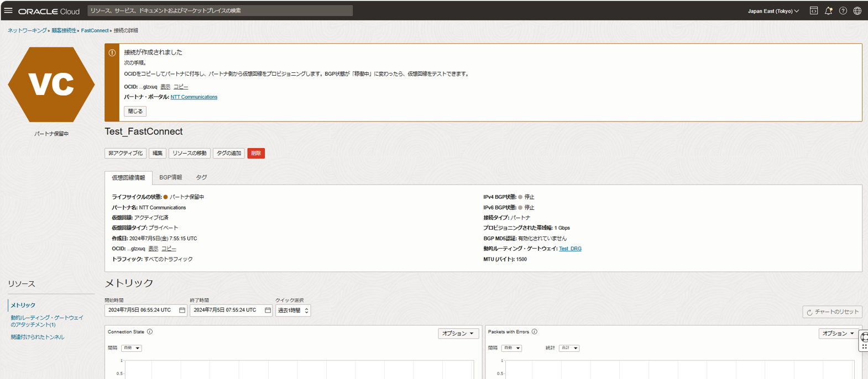Open the notifications bell
The image size is (868, 379).
(x=828, y=10)
